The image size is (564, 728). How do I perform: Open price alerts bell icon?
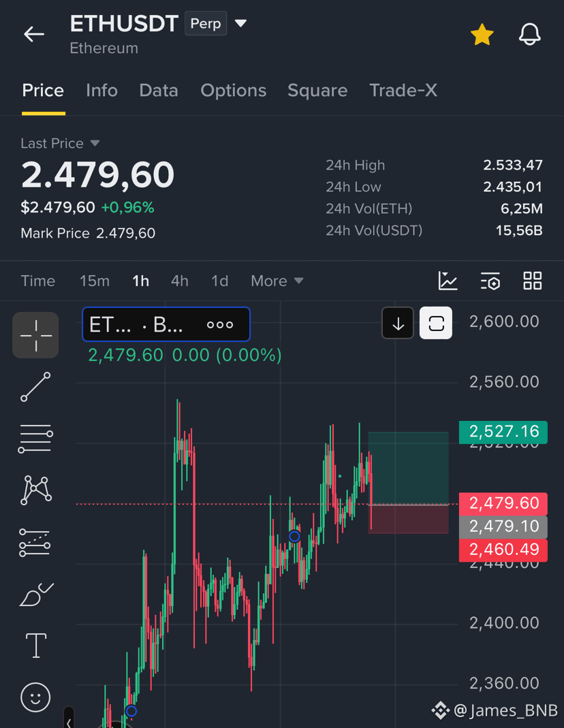pos(530,34)
